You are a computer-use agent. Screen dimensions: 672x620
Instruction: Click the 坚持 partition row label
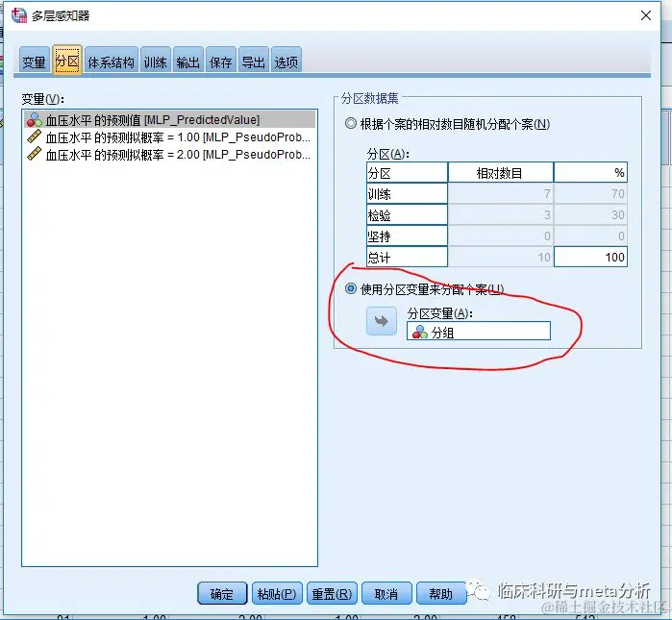407,236
